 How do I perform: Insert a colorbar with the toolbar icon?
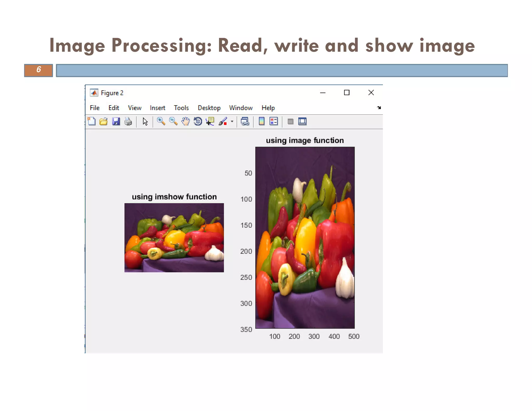pos(262,121)
